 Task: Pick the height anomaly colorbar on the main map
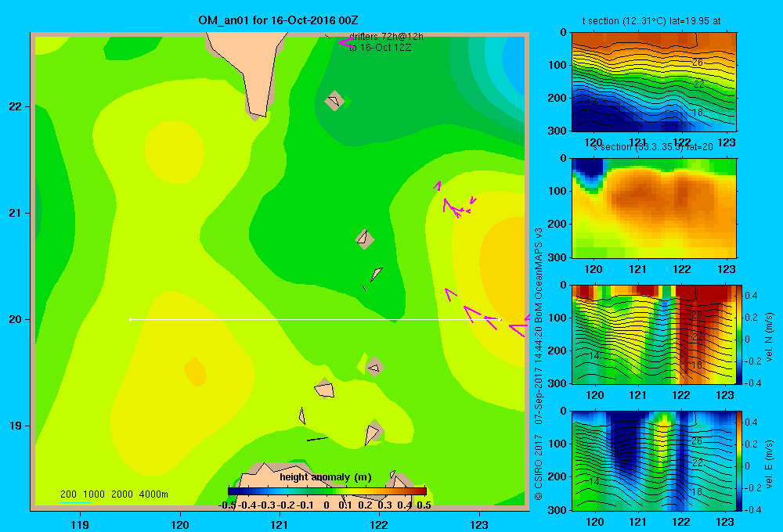(x=327, y=491)
